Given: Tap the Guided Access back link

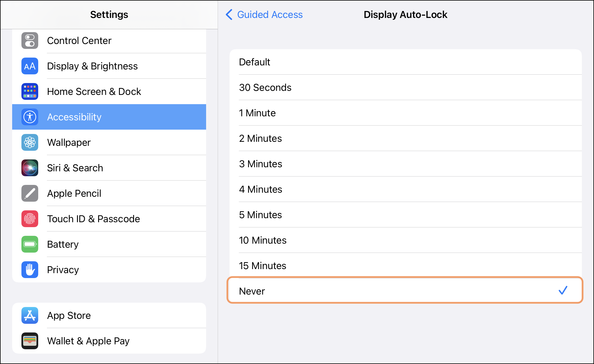Looking at the screenshot, I should click(x=270, y=14).
